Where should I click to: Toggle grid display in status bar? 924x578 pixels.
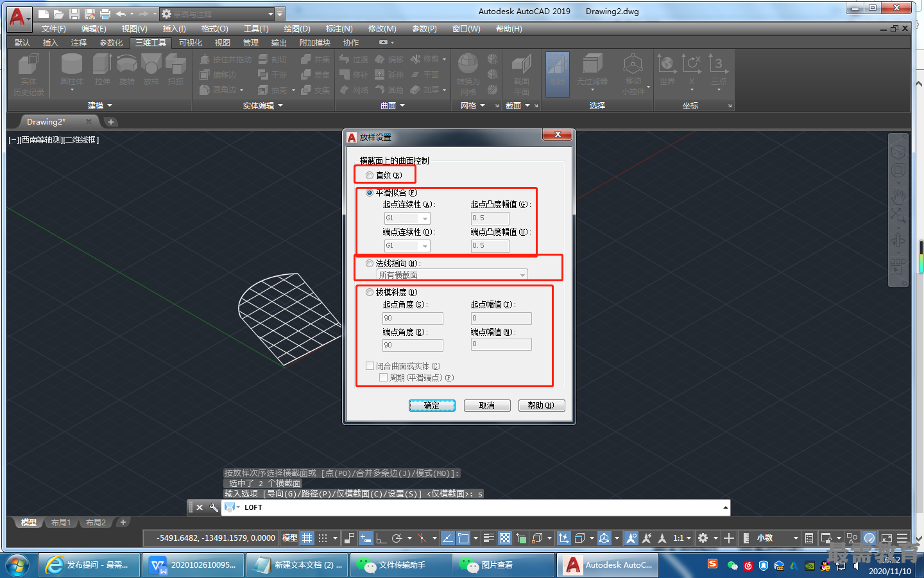(x=307, y=538)
